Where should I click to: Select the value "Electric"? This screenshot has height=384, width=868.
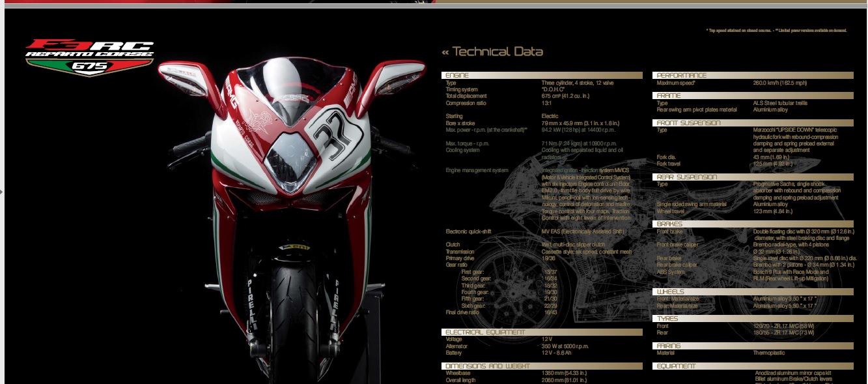[550, 116]
